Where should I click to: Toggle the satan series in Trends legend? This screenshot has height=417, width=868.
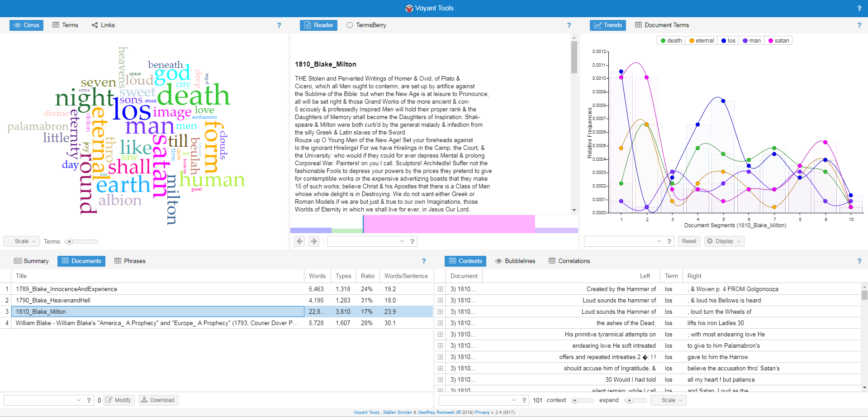[778, 41]
